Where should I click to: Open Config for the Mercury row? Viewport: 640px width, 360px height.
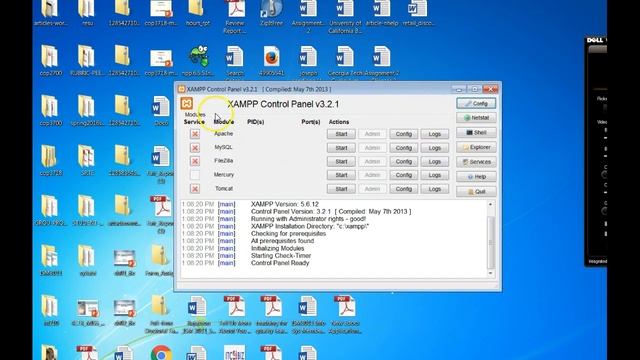coord(403,175)
